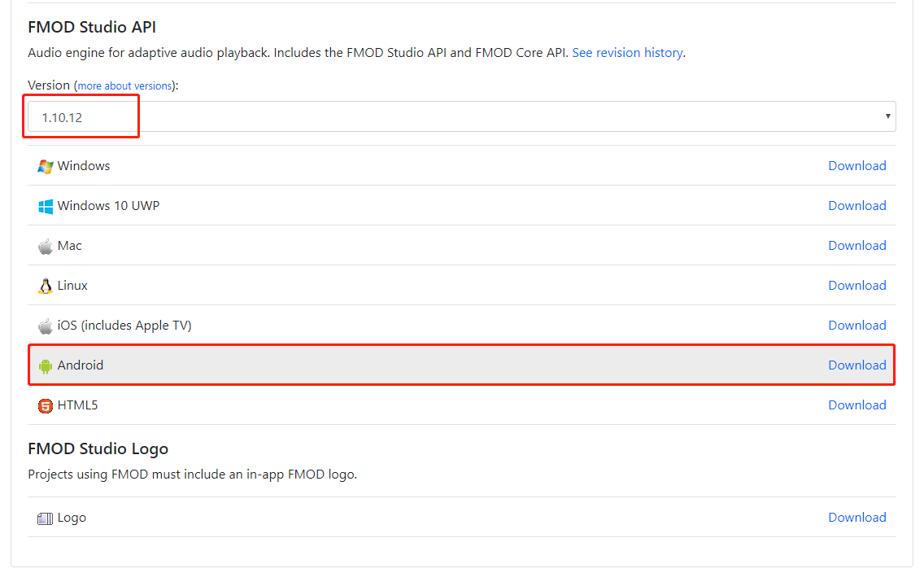Click the FMOD Studio Logo heading

pyautogui.click(x=98, y=448)
